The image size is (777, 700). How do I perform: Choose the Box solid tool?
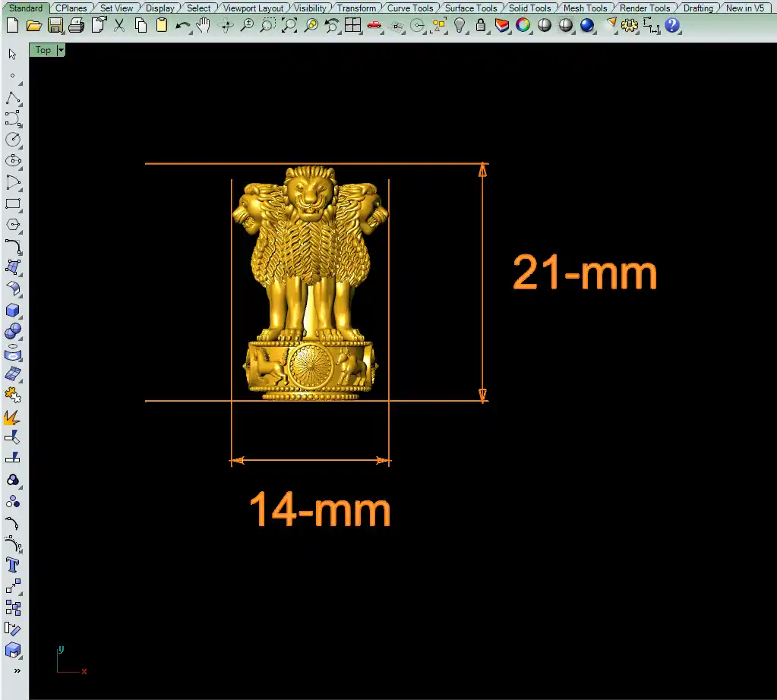(13, 311)
